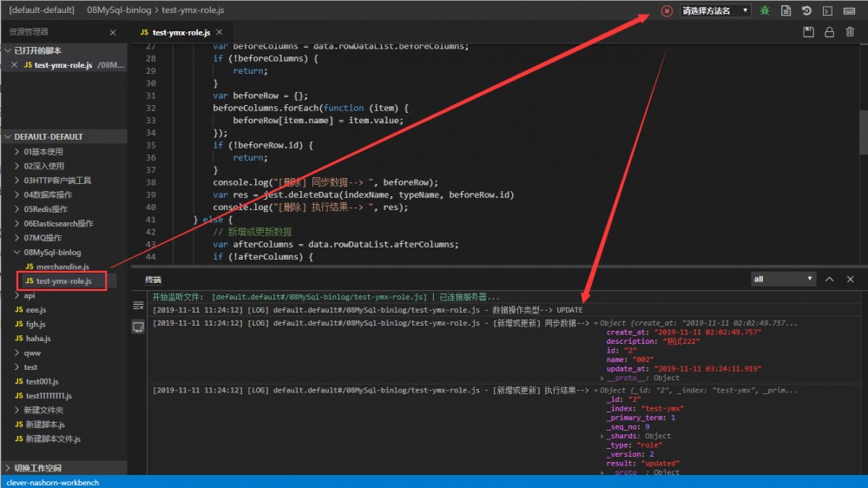868x488 pixels.
Task: Click the history clock icon
Action: (x=806, y=10)
